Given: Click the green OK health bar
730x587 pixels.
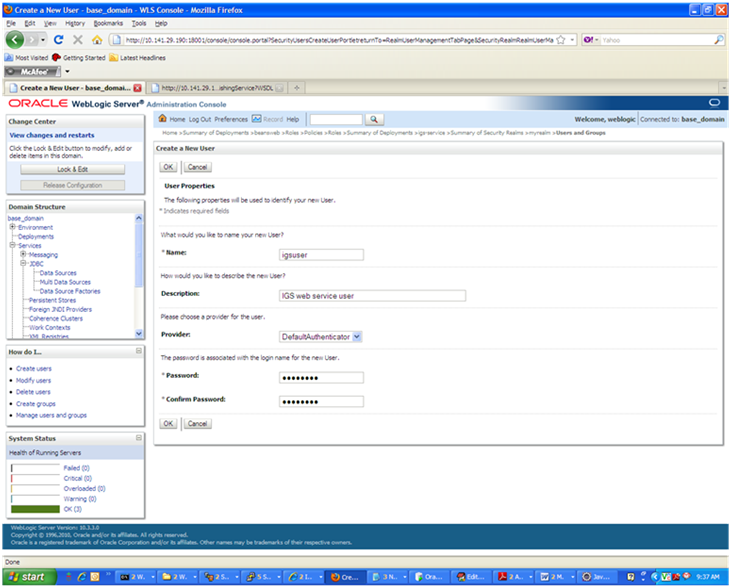Looking at the screenshot, I should click(35, 509).
